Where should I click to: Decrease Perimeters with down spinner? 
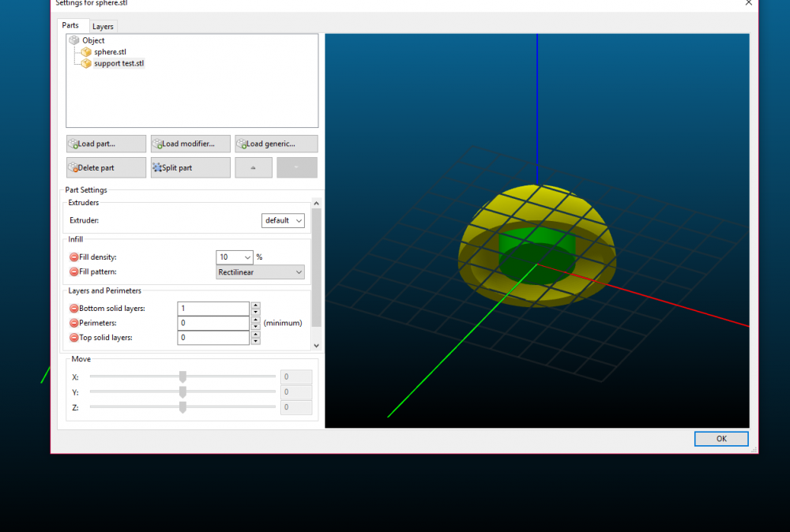tap(255, 327)
